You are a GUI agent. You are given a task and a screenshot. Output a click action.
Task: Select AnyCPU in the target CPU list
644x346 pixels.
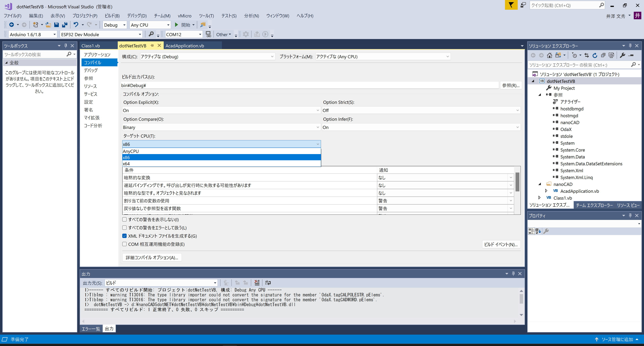pyautogui.click(x=222, y=151)
